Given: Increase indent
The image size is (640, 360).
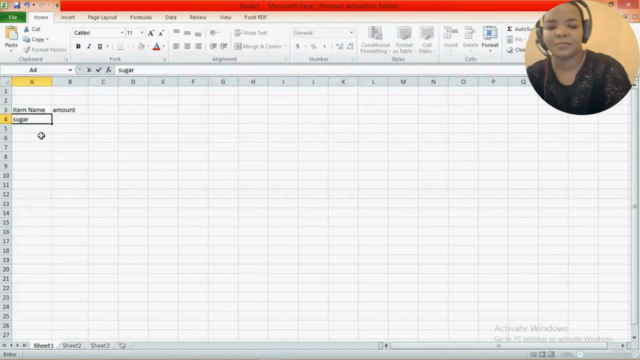Looking at the screenshot, I should click(x=224, y=46).
